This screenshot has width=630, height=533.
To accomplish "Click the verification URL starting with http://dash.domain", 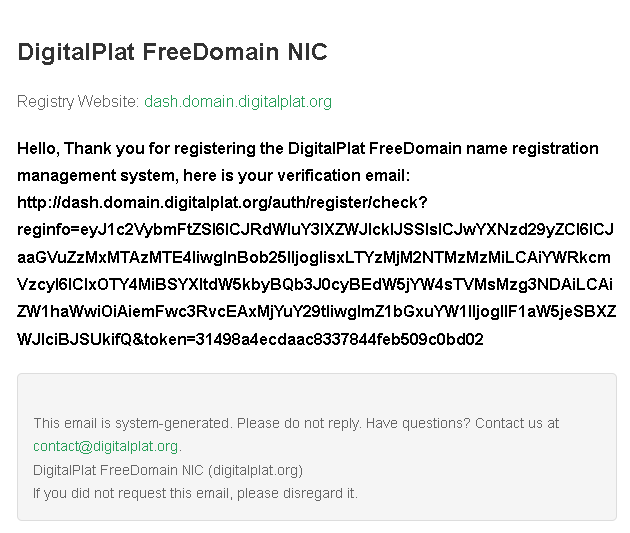I will 222,202.
